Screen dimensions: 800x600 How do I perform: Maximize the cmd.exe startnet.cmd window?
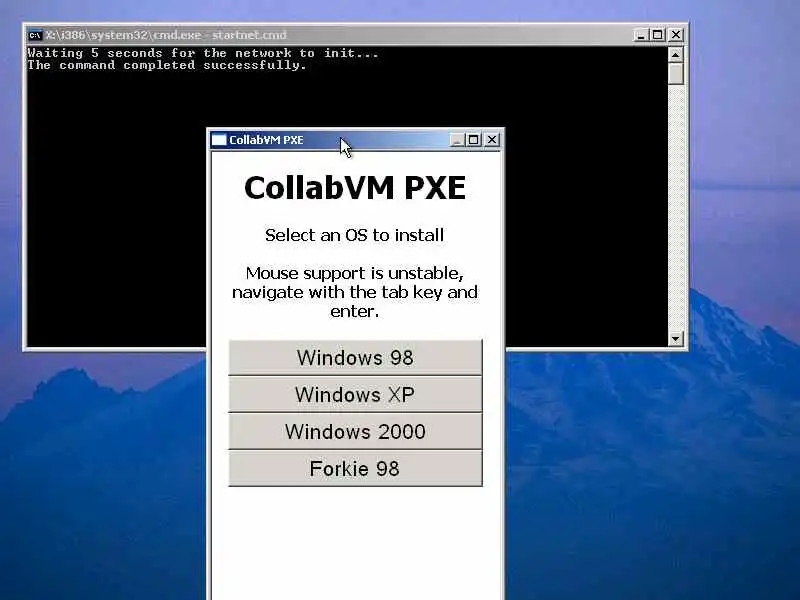658,35
